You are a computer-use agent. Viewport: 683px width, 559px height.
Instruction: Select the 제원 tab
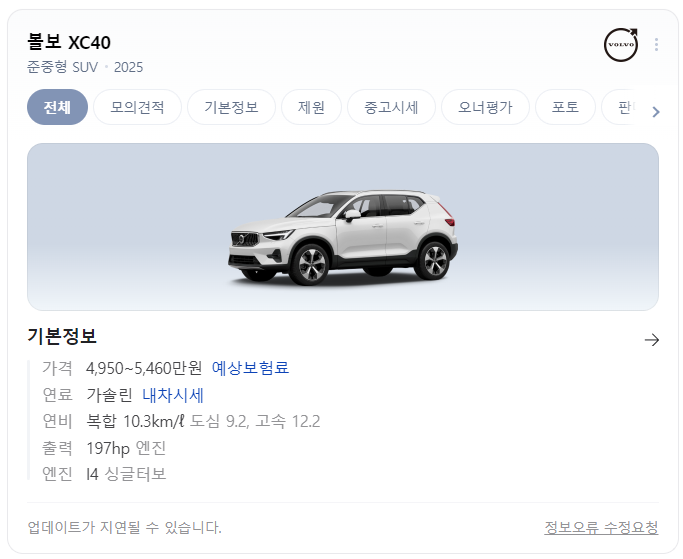coord(311,107)
